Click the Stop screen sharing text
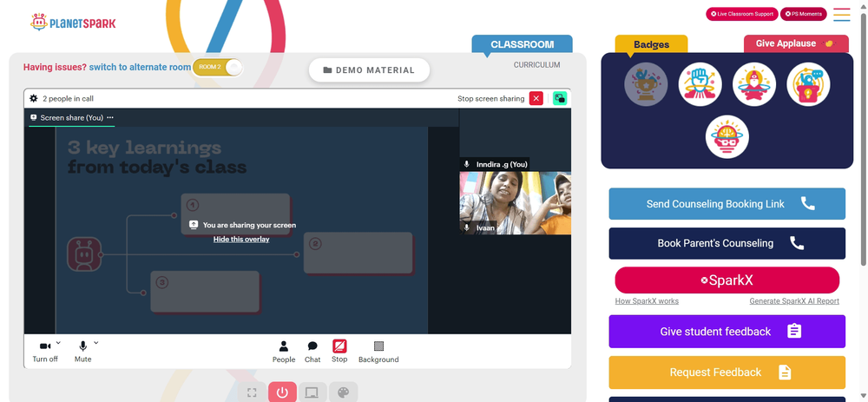 tap(490, 99)
